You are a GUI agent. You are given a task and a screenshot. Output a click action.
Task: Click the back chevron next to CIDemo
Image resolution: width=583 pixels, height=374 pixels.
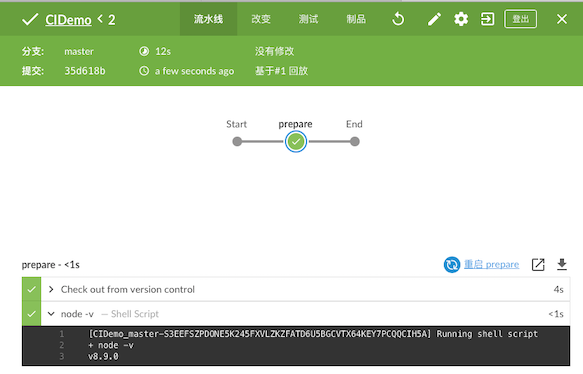(x=100, y=18)
